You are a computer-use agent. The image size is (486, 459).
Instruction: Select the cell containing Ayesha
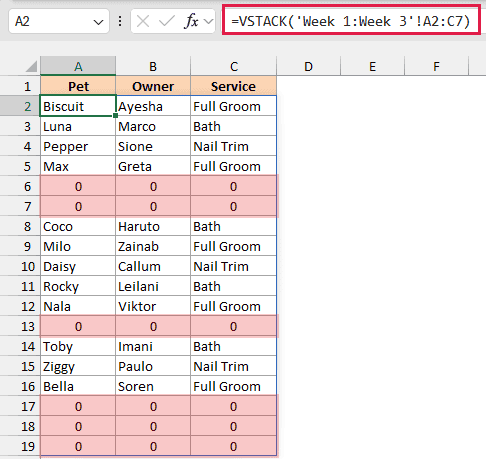[153, 106]
